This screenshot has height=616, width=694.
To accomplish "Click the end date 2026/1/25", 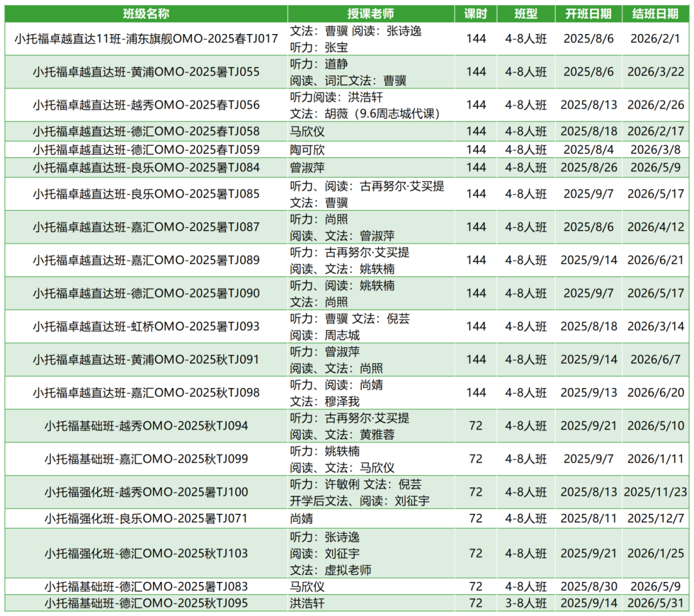I will tap(655, 554).
